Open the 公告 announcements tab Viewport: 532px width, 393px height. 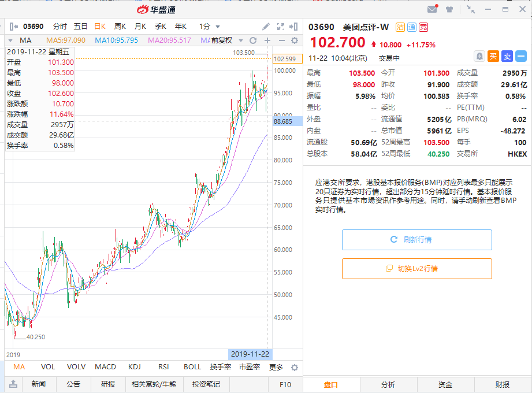[x=73, y=384]
